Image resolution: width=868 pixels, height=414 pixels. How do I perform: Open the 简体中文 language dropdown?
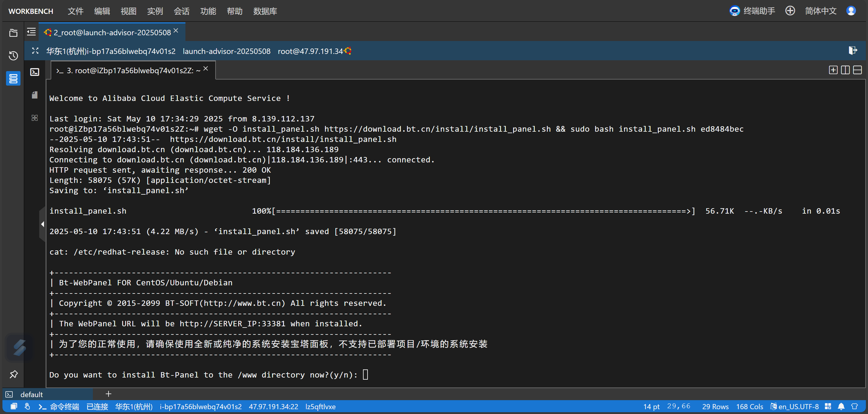[820, 11]
